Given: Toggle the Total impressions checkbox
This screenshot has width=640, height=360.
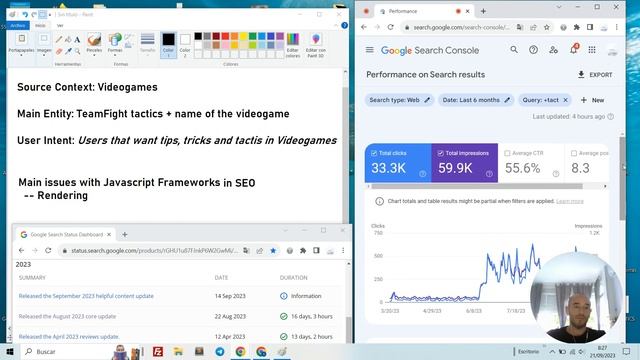Looking at the screenshot, I should (x=440, y=153).
